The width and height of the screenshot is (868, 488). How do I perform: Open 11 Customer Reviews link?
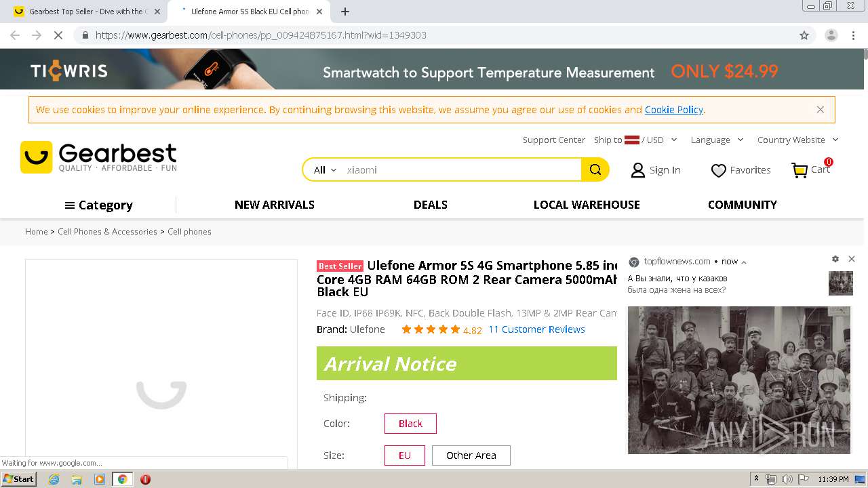tap(536, 329)
